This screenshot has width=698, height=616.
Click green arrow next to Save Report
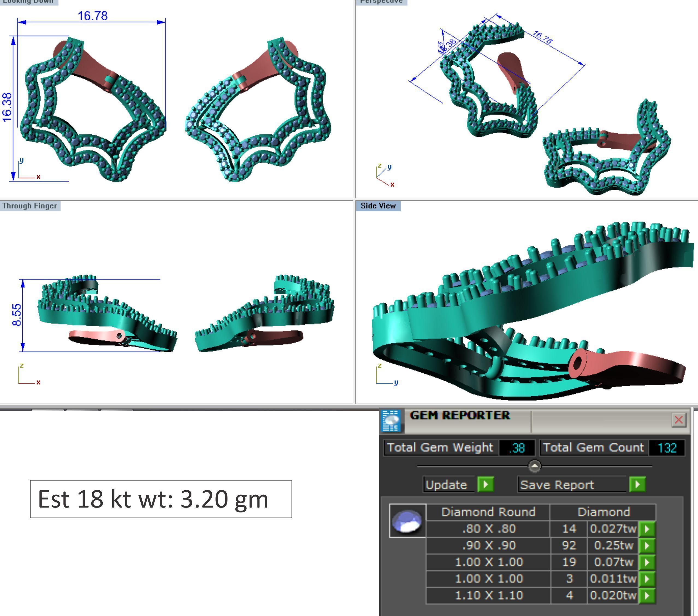point(637,484)
